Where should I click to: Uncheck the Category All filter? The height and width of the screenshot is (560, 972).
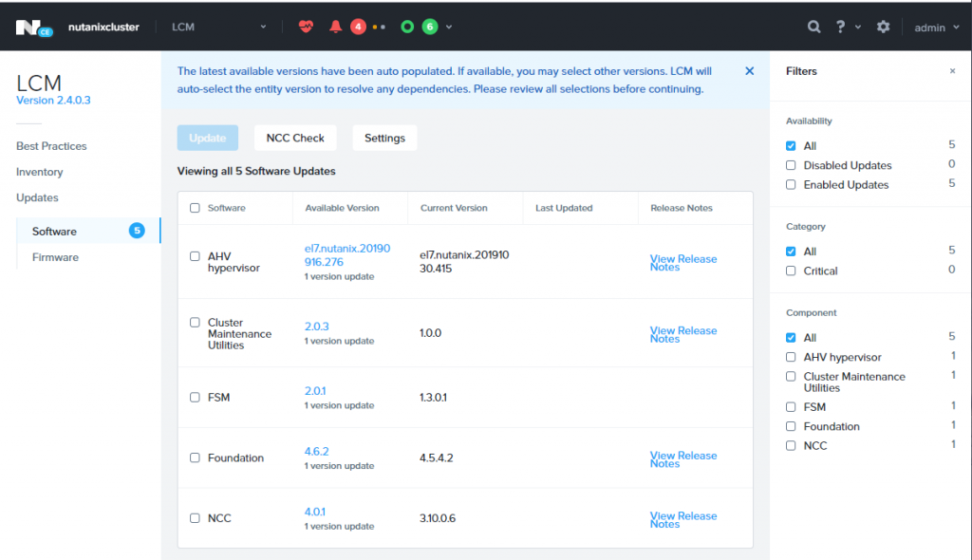(x=791, y=252)
